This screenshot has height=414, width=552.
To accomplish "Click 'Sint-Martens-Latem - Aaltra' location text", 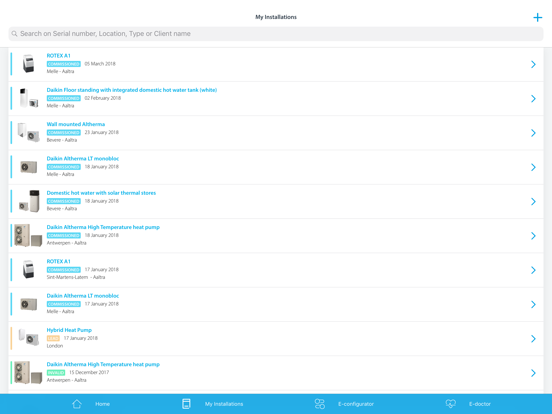I will [x=76, y=277].
